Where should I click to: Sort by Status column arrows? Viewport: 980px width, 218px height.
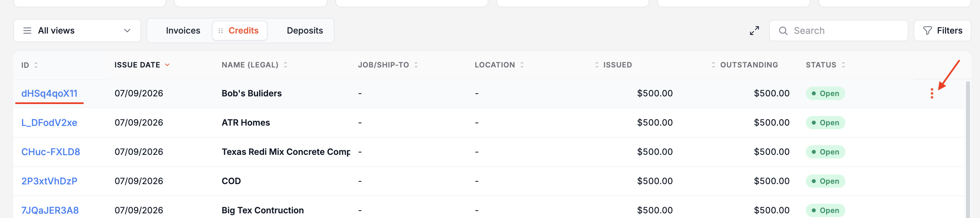(843, 65)
